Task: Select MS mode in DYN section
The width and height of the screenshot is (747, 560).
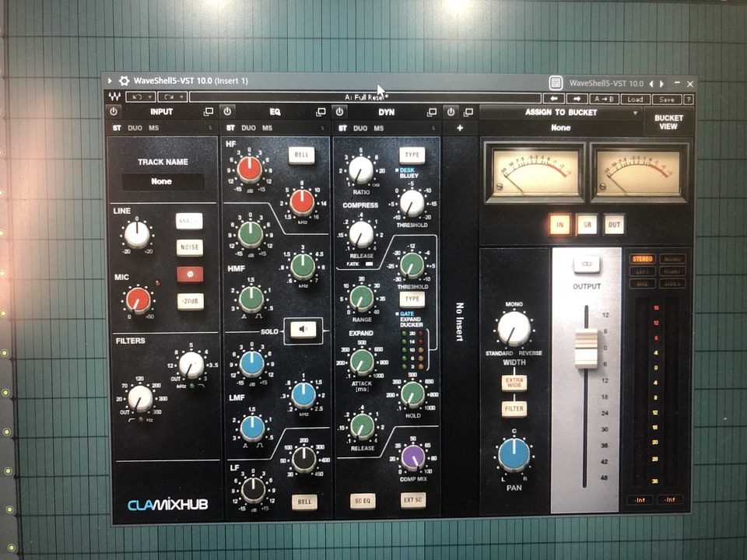Action: pos(378,128)
